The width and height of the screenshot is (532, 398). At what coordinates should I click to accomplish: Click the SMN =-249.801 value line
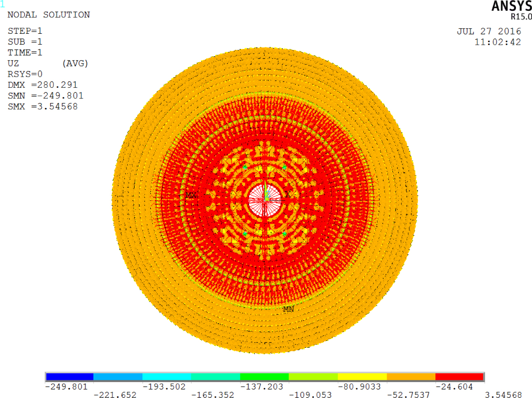click(45, 96)
